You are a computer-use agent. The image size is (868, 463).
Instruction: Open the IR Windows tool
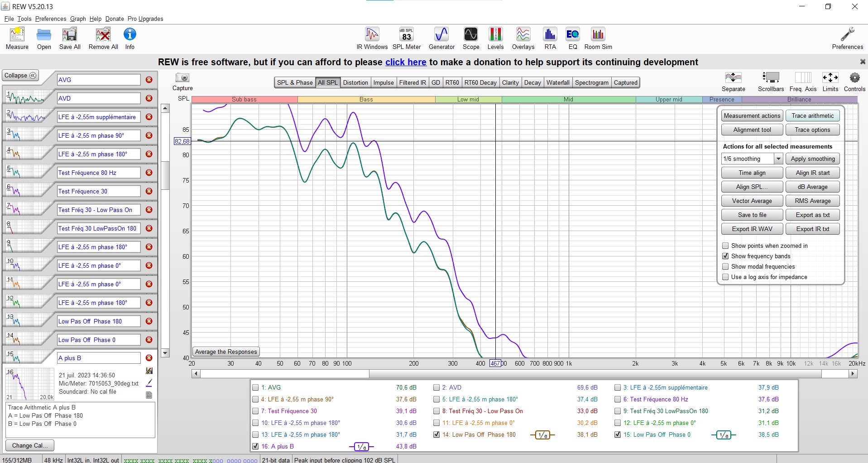point(372,38)
